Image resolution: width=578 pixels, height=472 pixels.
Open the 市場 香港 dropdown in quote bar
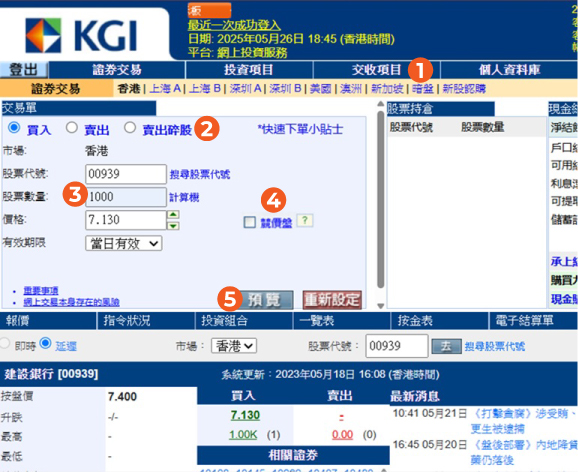click(x=234, y=346)
